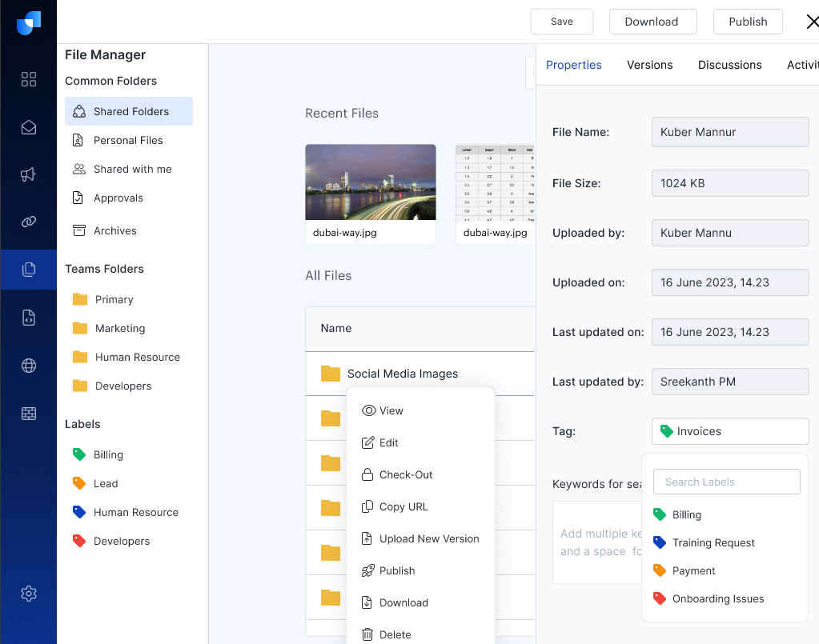This screenshot has width=819, height=644.
Task: Click the eye icon beside View
Action: (x=369, y=410)
